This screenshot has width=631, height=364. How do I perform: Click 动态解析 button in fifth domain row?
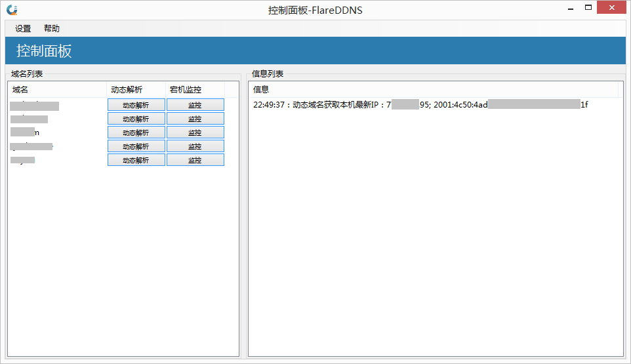coord(136,160)
